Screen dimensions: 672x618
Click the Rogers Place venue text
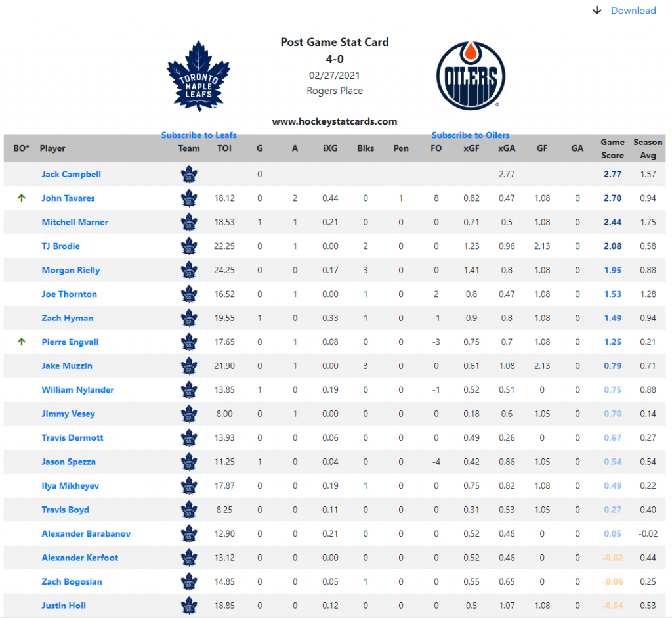(x=335, y=91)
